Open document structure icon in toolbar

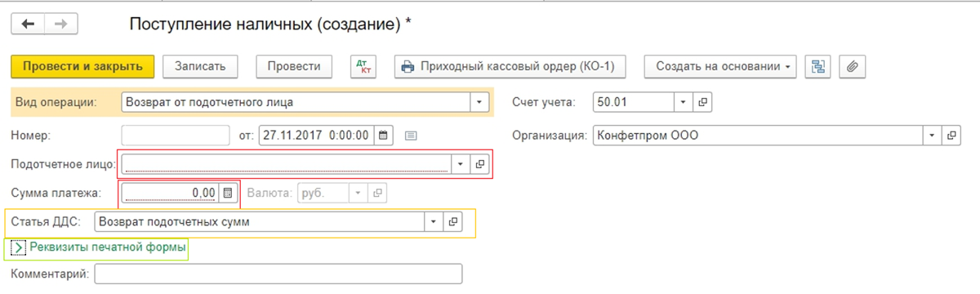(x=816, y=67)
